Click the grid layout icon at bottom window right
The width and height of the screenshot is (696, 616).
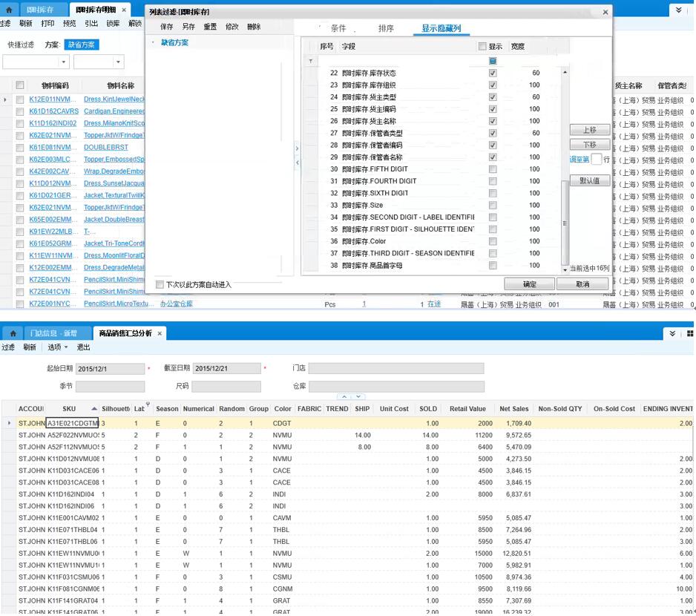click(690, 333)
